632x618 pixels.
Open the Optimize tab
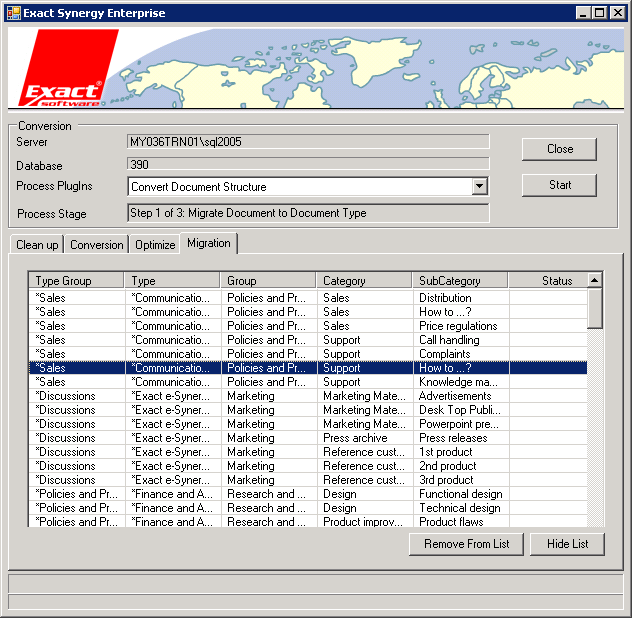coord(155,245)
